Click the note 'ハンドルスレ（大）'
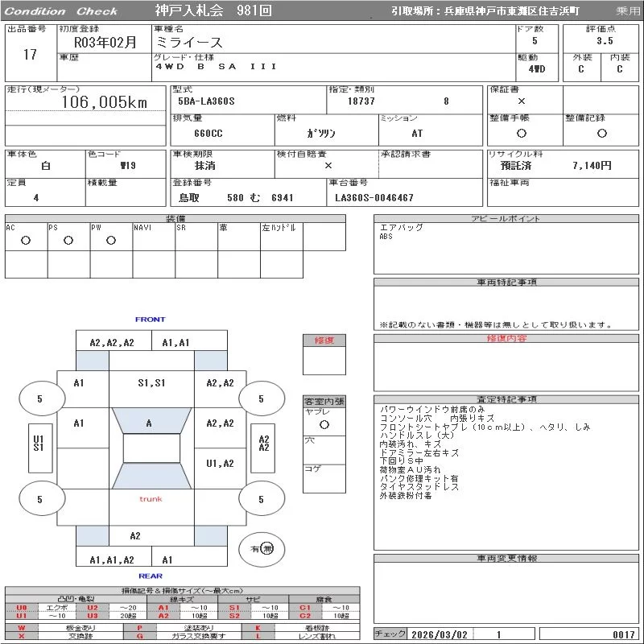644x644 pixels. click(417, 436)
